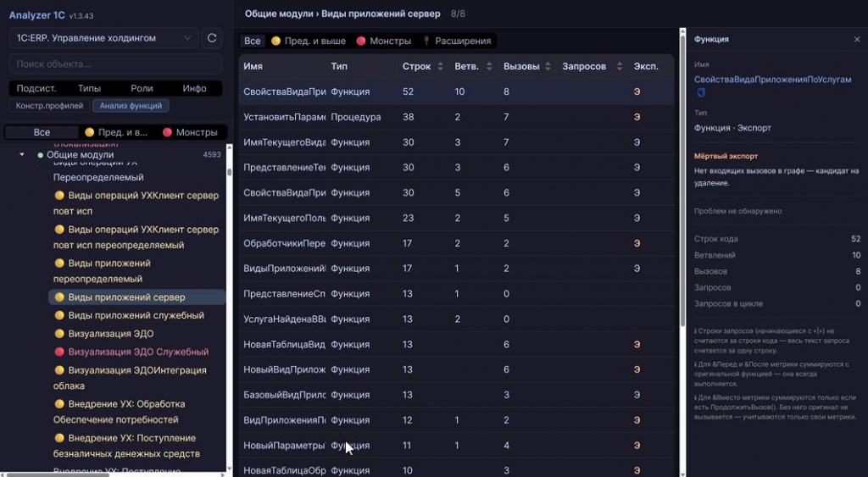The image size is (868, 477).
Task: Select Виды приложений служебный tree item
Action: [x=136, y=315]
